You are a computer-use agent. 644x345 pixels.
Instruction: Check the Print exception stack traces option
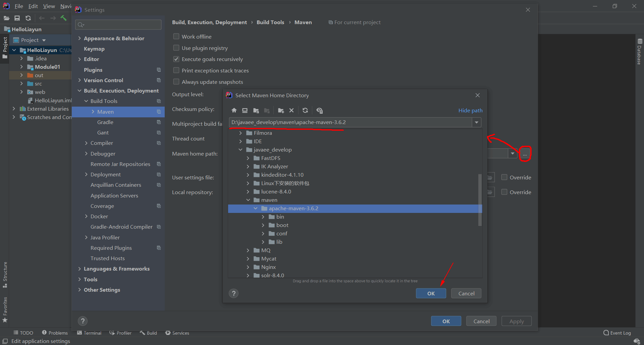pyautogui.click(x=176, y=70)
